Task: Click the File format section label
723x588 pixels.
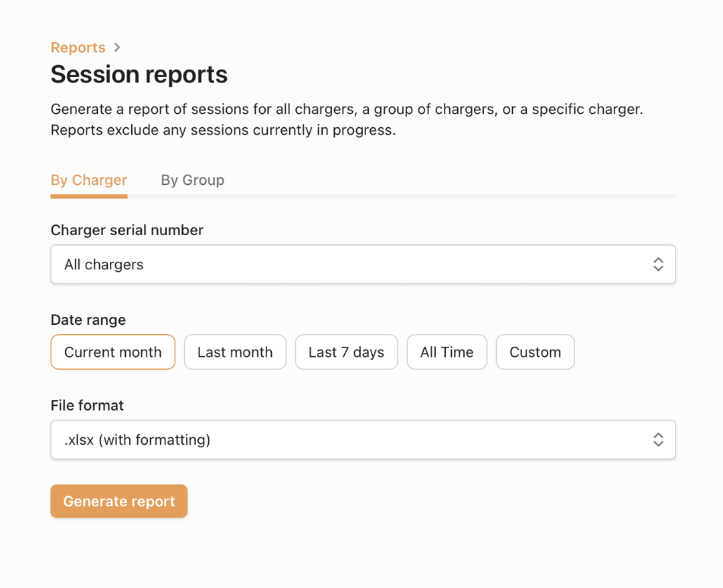Action: pos(86,405)
